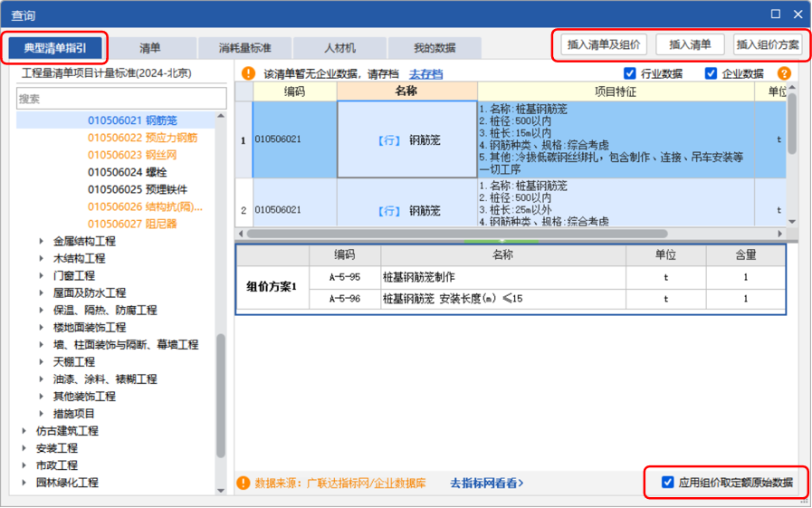The image size is (812, 508).
Task: Select 010506023 钢丝网 tree item
Action: click(x=132, y=154)
